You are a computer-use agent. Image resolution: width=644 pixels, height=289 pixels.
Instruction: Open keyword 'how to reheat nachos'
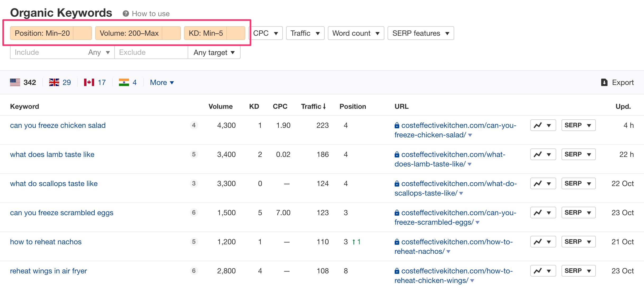point(46,242)
